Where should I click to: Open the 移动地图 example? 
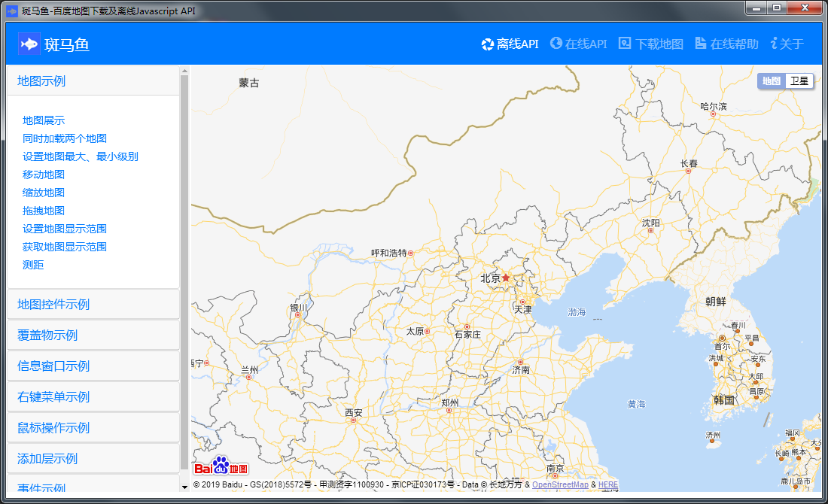[44, 175]
